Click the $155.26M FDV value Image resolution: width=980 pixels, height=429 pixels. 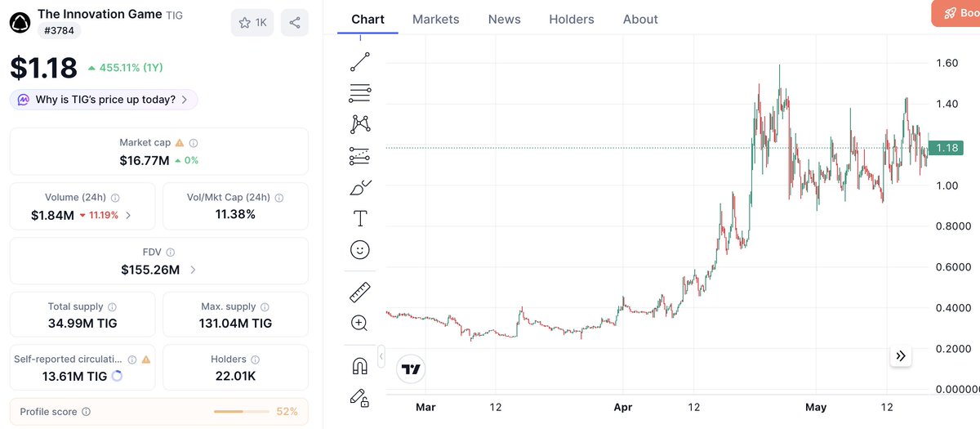tap(150, 269)
